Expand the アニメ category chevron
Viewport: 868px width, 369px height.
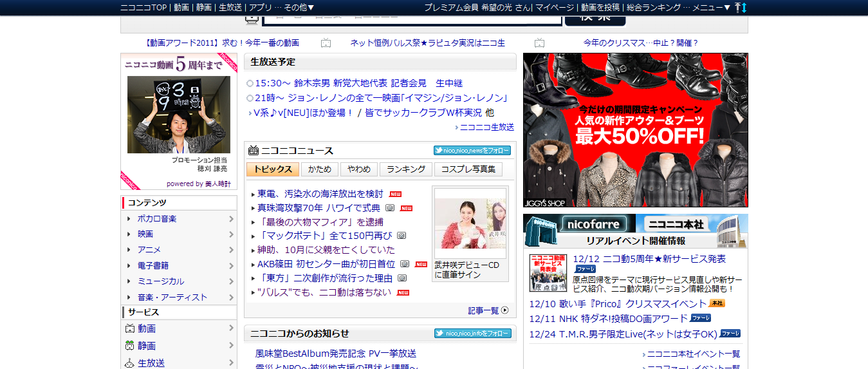231,249
